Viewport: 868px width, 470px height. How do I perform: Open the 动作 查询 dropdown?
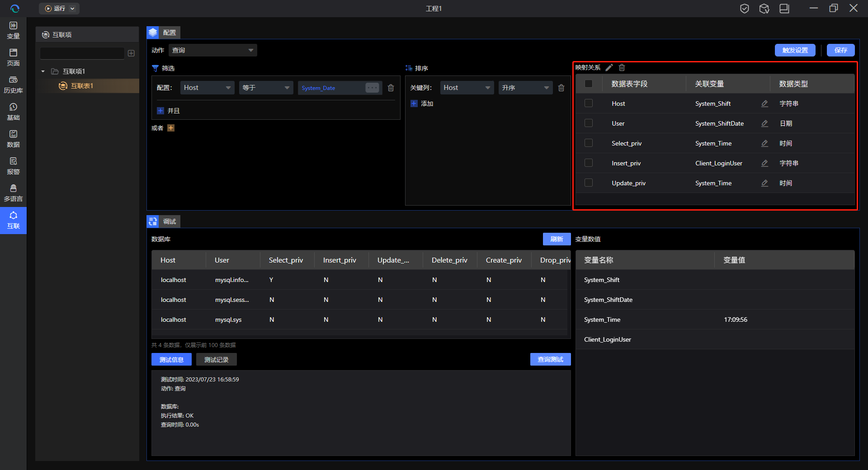pos(212,50)
